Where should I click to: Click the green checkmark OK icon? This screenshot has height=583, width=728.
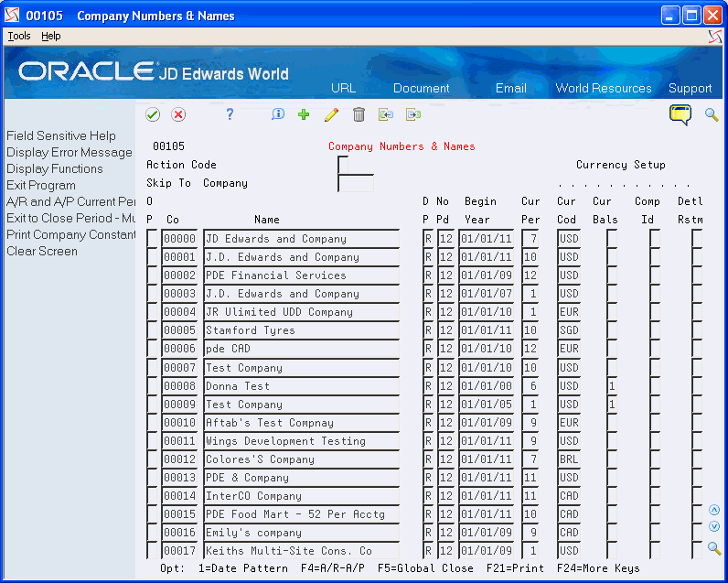click(x=153, y=114)
